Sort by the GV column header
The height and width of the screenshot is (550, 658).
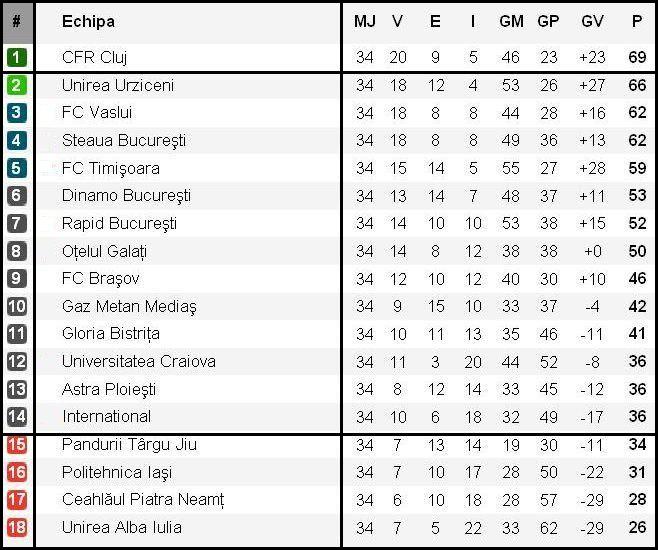[592, 21]
